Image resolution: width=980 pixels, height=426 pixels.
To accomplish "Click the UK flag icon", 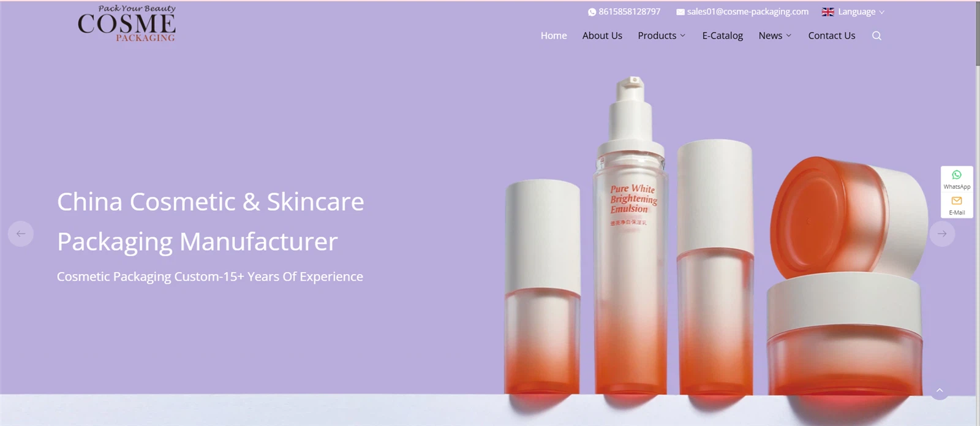I will point(828,12).
